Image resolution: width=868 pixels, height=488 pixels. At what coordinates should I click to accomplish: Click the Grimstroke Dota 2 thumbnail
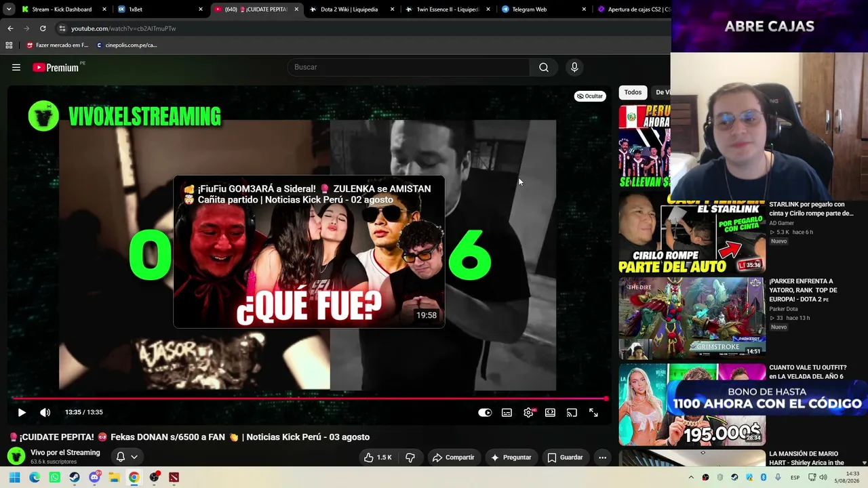tap(692, 319)
